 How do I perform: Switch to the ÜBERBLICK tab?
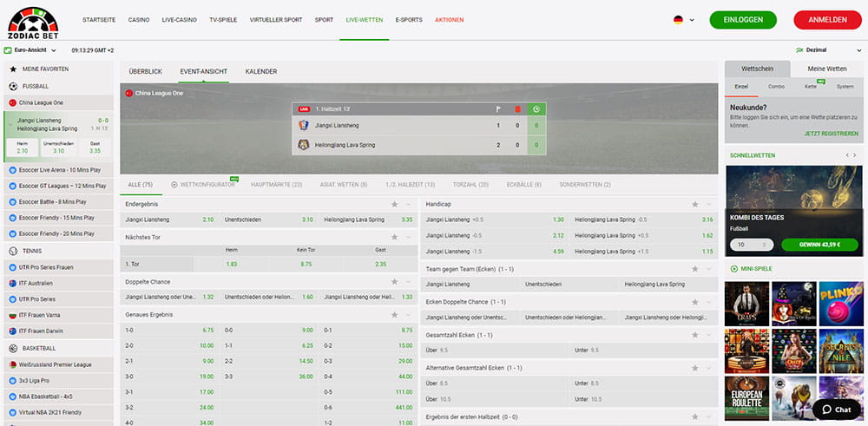pos(146,71)
